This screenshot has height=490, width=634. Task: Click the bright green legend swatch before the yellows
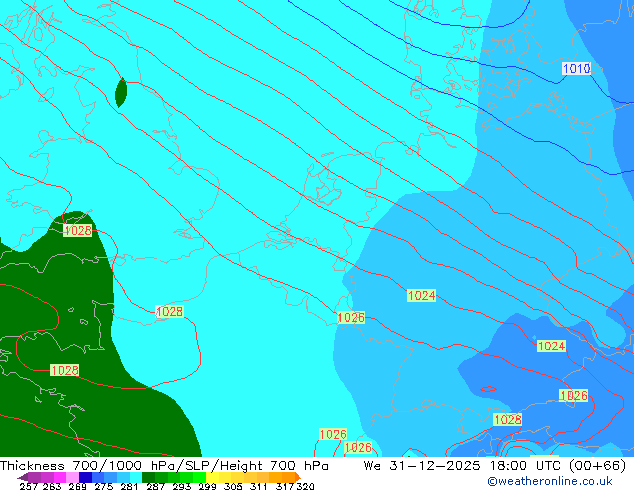(199, 477)
